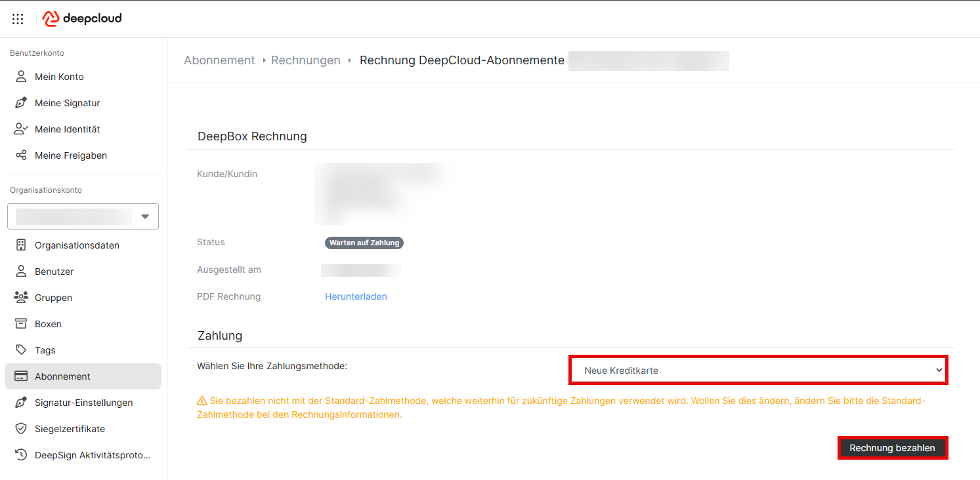Go to Meine Signatur
This screenshot has width=980, height=480.
[x=83, y=103]
